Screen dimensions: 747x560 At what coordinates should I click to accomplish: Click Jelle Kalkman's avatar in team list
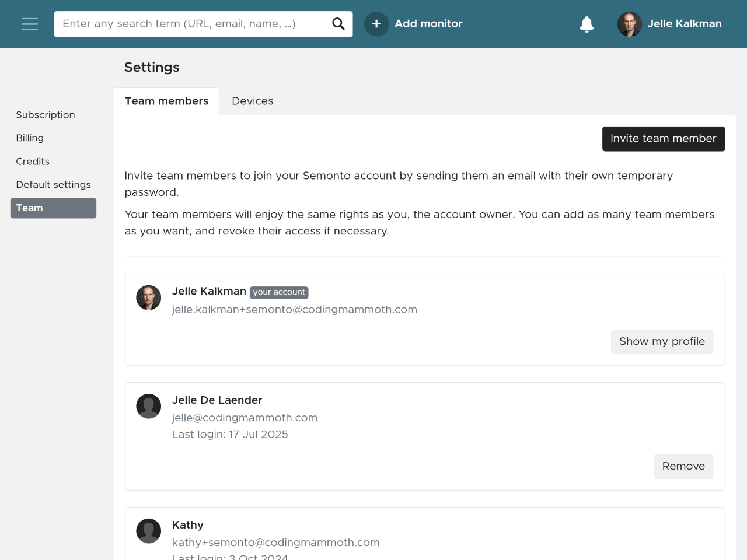149,297
